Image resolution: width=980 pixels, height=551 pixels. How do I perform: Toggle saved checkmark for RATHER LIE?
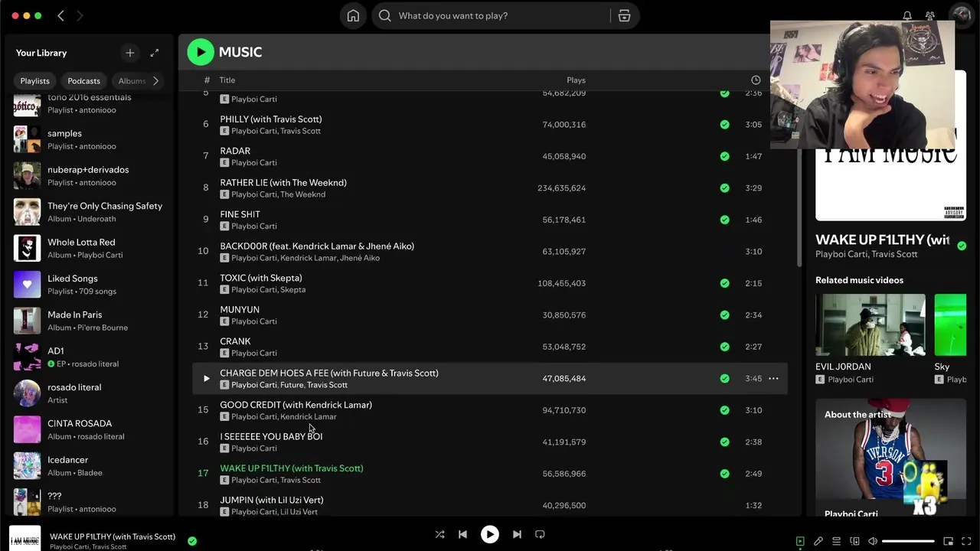(724, 187)
